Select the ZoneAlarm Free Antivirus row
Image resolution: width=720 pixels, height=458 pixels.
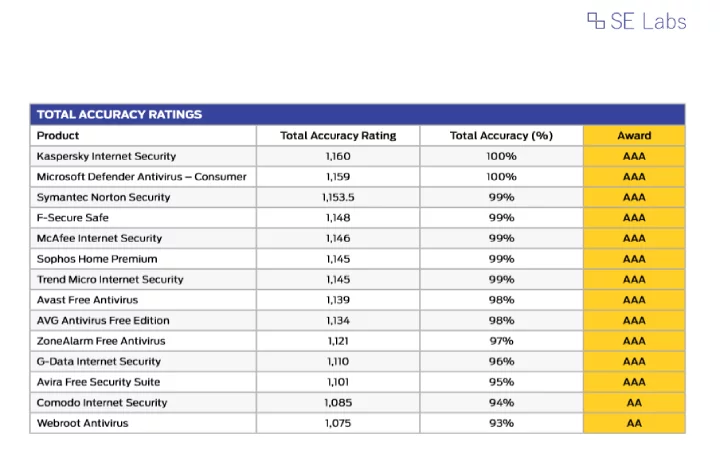(358, 341)
